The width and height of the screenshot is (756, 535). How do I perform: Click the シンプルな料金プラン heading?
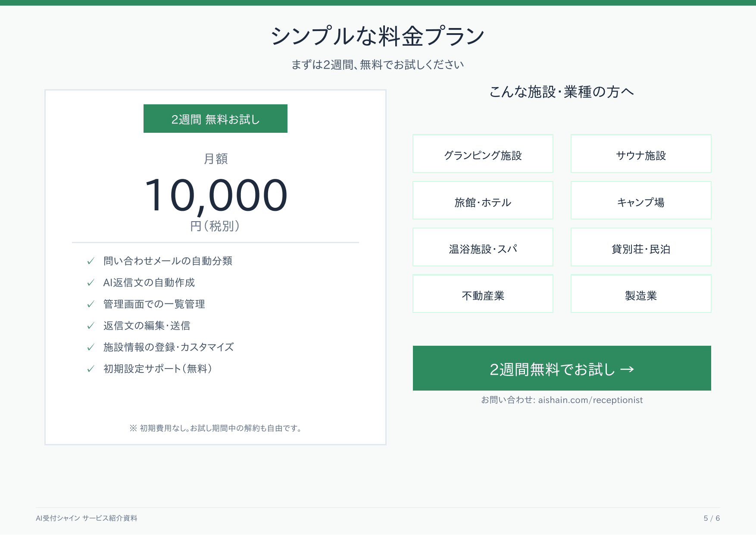378,36
